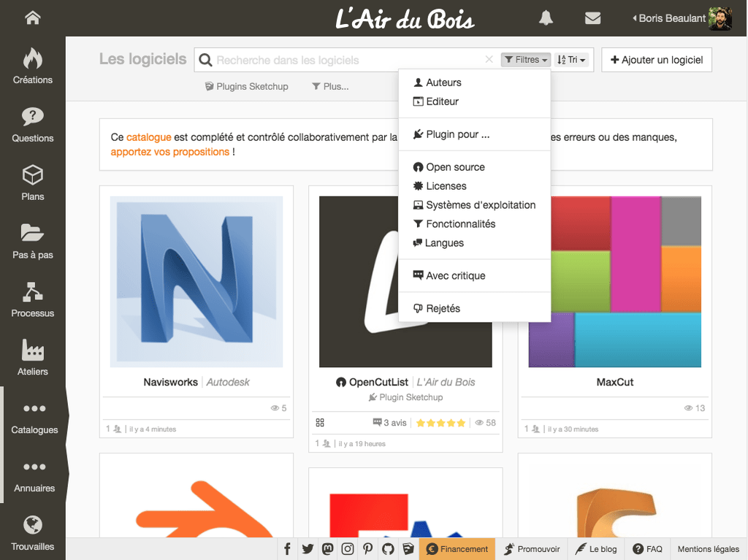Select Open source filter

coord(475,167)
